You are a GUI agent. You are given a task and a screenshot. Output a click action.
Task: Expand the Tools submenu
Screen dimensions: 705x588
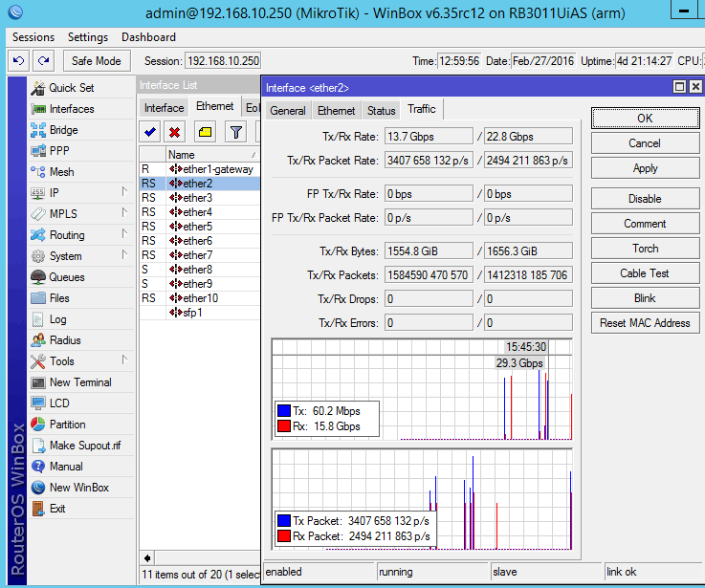point(124,360)
